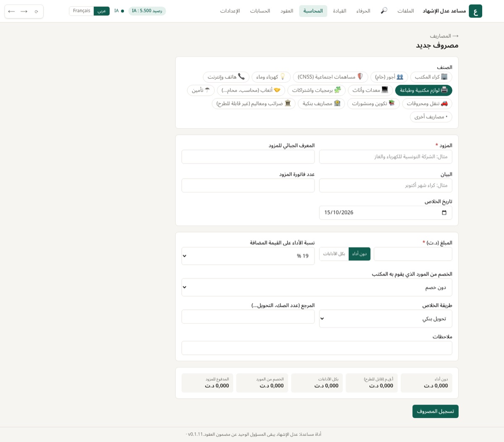Open the calendar picker in تاريخ الخلاص
Screen dimensions: 504x442
(x=444, y=213)
